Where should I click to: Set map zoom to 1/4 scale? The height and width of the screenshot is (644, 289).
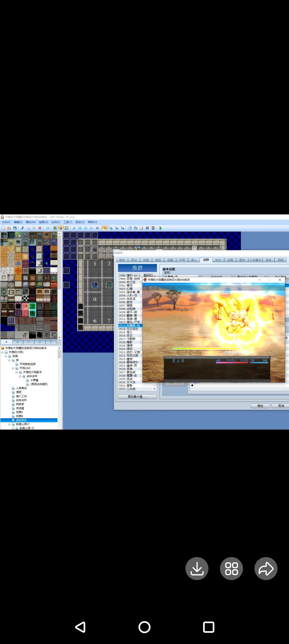tap(117, 228)
